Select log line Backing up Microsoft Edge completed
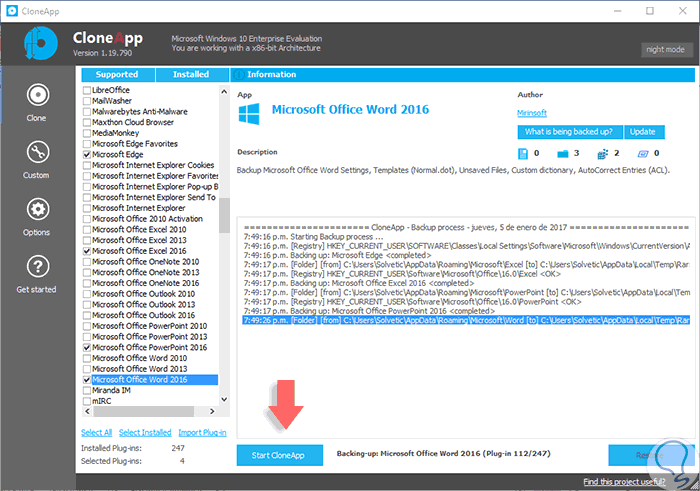Screen dimensions: 700x491 [338, 255]
